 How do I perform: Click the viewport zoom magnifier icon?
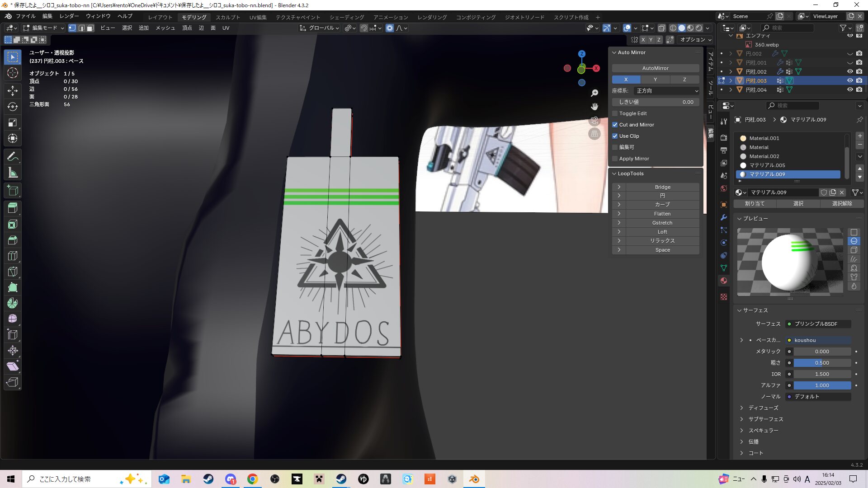click(594, 93)
